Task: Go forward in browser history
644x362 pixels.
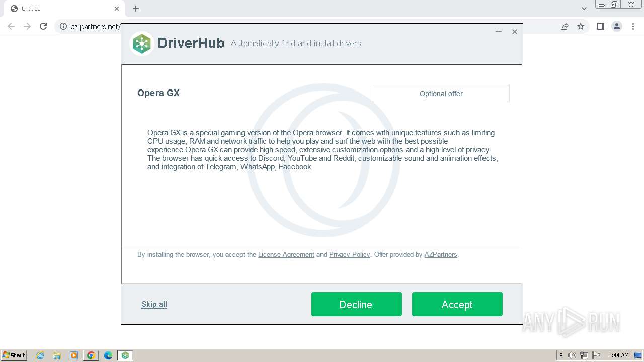Action: tap(27, 26)
